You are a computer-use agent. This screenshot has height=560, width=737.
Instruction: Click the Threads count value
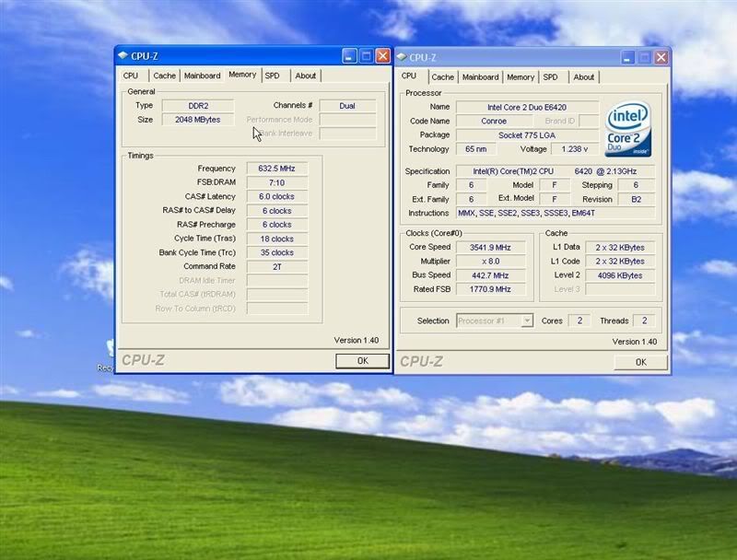644,321
